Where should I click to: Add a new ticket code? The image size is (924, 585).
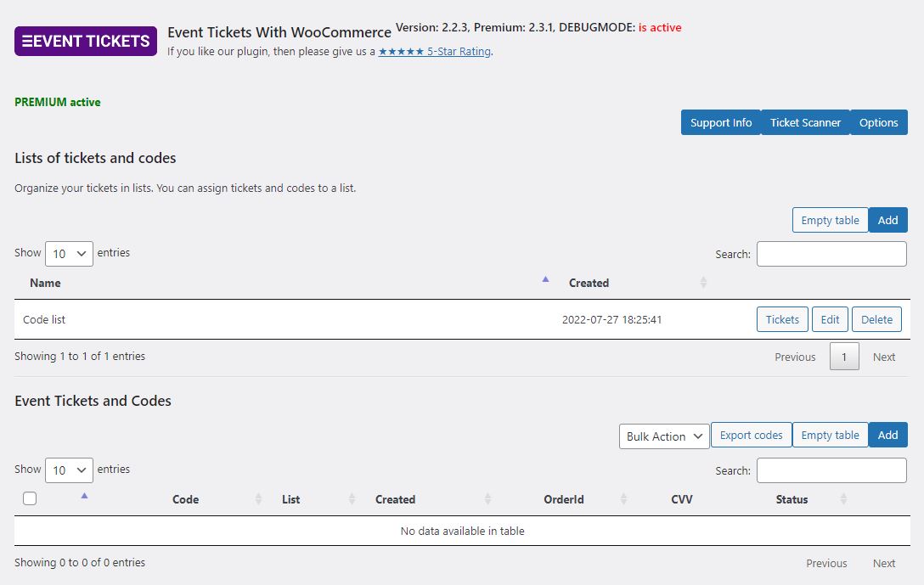(888, 435)
